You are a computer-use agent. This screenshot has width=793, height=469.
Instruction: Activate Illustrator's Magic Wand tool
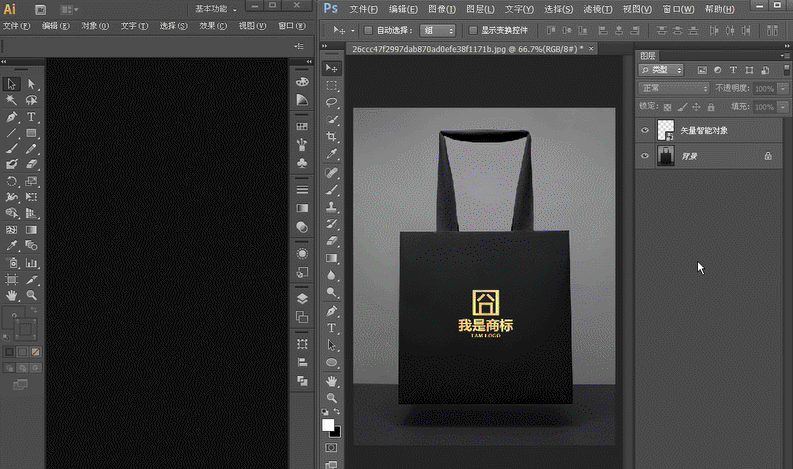(x=11, y=100)
